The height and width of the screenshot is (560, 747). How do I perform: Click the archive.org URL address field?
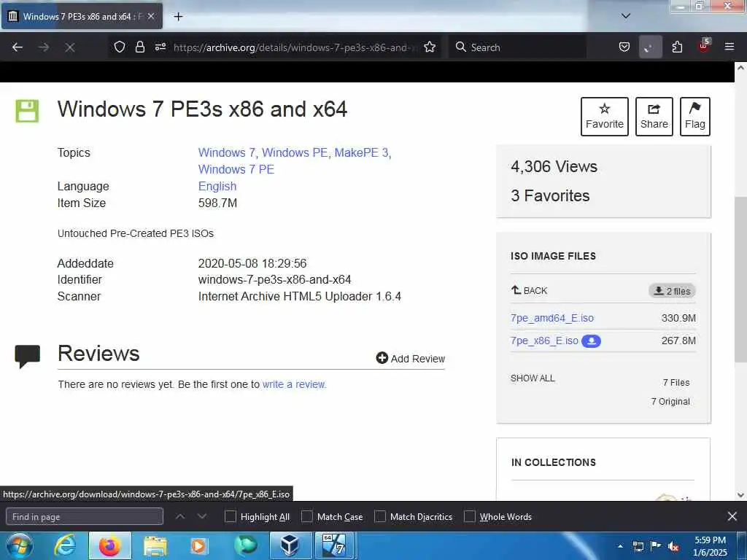(x=295, y=47)
